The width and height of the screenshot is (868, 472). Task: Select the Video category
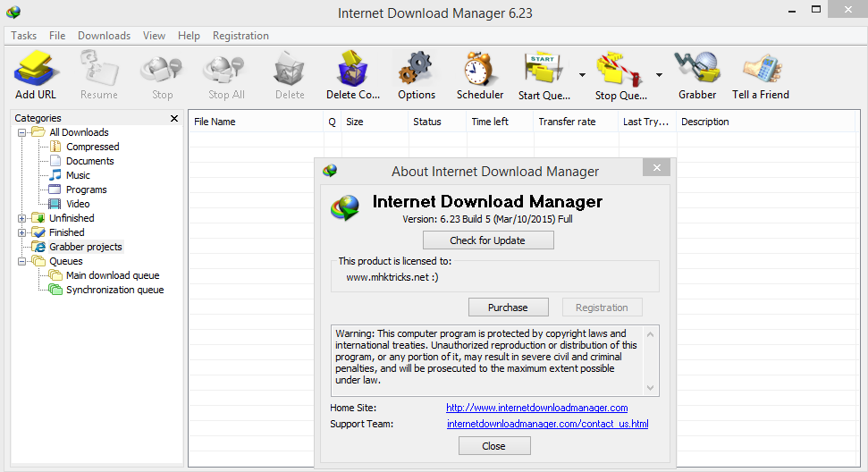78,204
